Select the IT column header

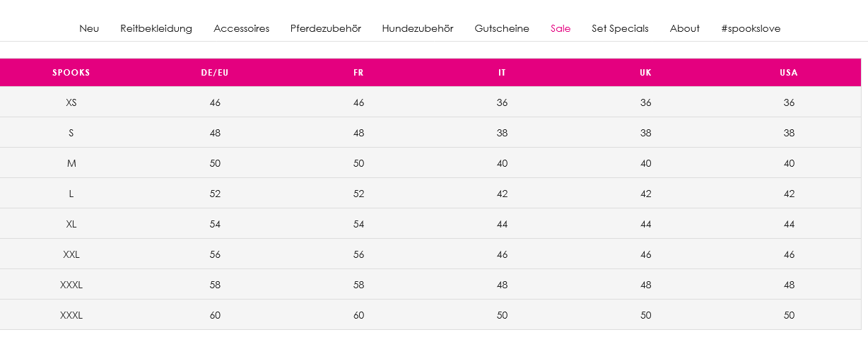[502, 73]
